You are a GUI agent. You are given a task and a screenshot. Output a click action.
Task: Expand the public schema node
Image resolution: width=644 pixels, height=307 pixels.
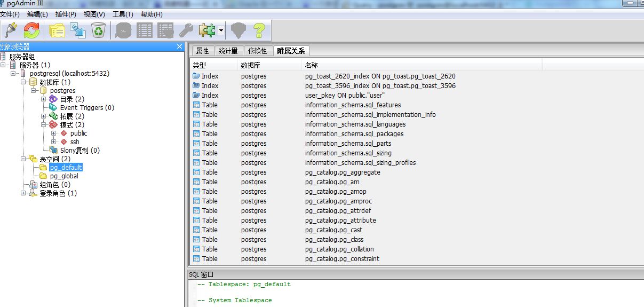[54, 133]
